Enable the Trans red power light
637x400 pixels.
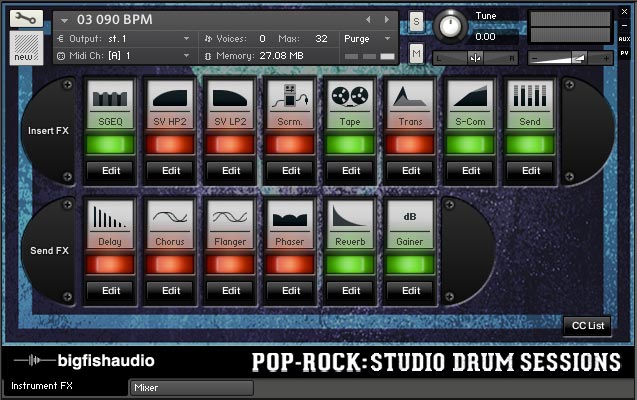click(x=410, y=145)
